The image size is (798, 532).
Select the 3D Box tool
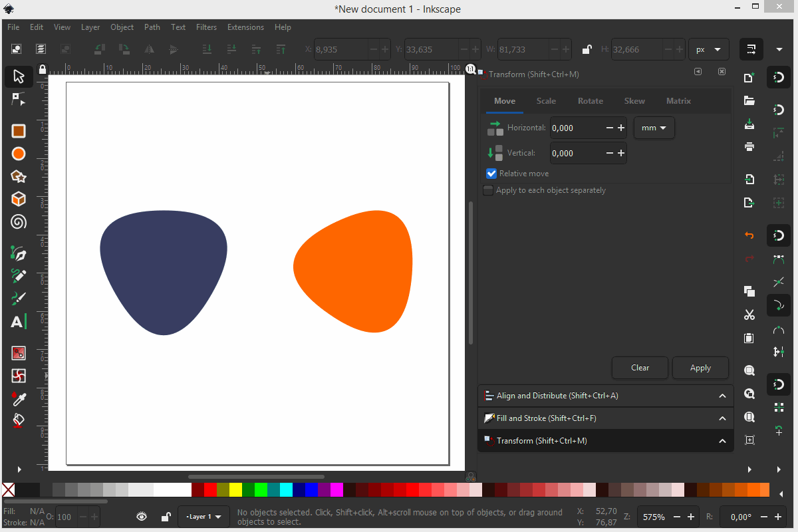(19, 199)
